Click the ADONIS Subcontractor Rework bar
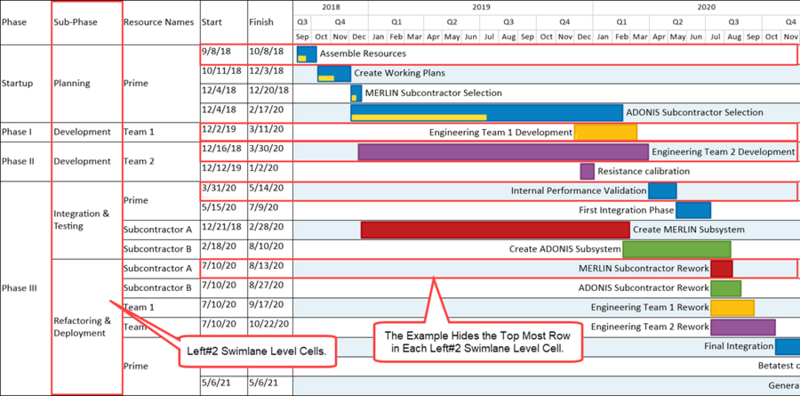800x396 pixels. click(726, 288)
